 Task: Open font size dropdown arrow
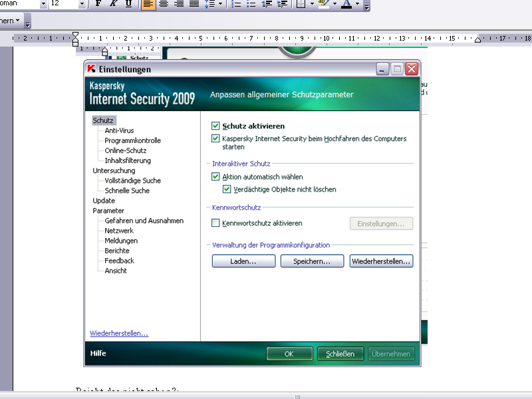tap(82, 4)
